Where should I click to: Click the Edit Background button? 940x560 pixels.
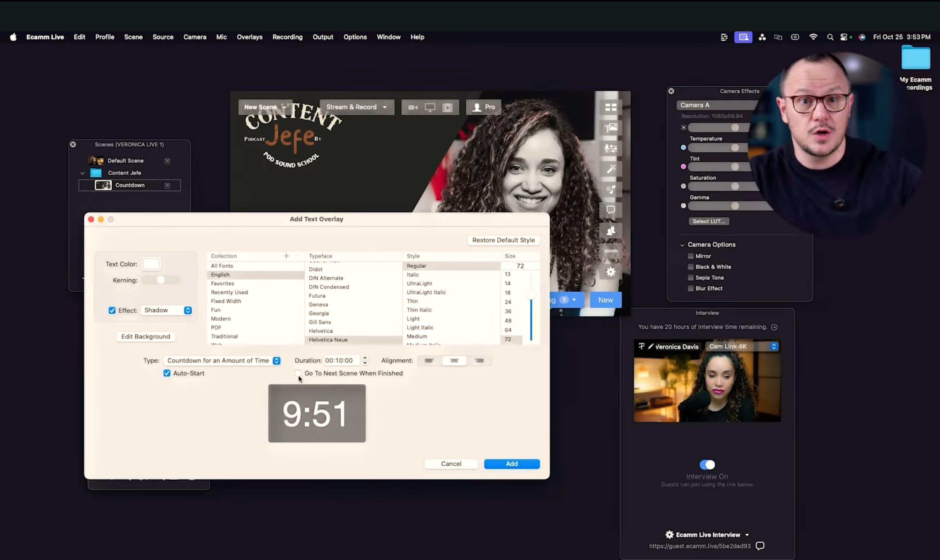[x=146, y=337]
